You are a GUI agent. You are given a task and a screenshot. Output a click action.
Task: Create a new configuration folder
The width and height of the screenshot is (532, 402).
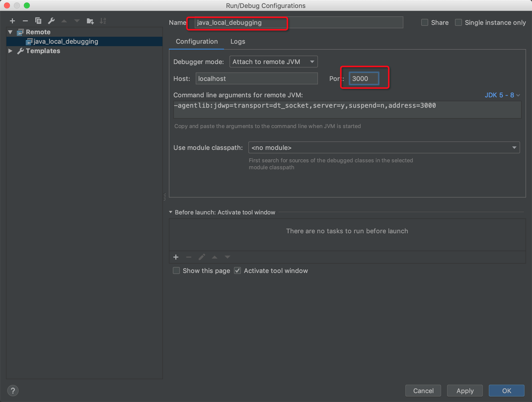pos(90,21)
